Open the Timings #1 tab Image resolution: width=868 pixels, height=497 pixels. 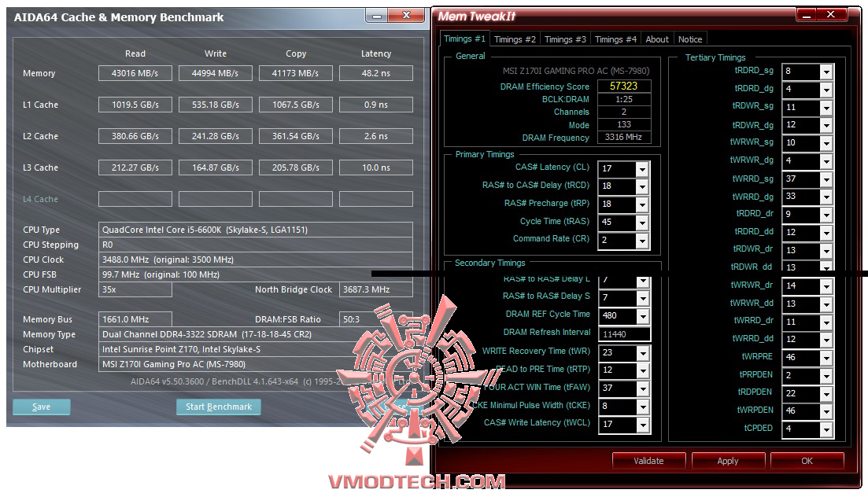(x=464, y=39)
